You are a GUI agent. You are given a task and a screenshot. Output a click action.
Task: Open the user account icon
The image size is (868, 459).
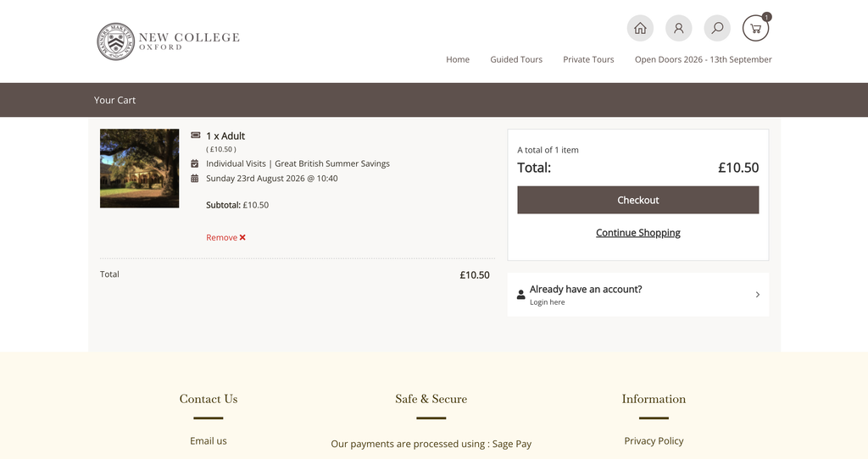679,28
